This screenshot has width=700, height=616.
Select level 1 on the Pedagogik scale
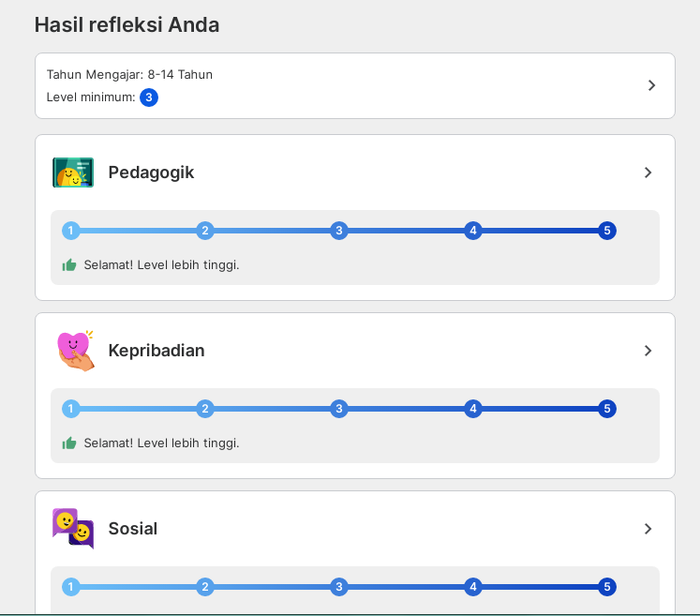point(71,231)
